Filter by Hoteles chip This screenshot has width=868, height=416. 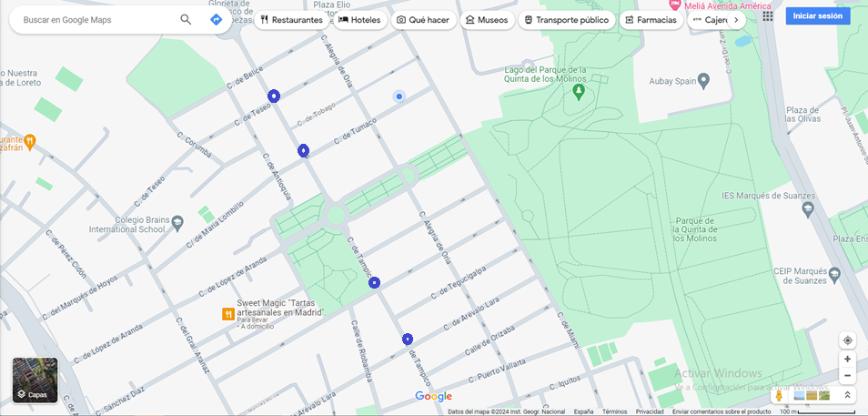(x=359, y=20)
